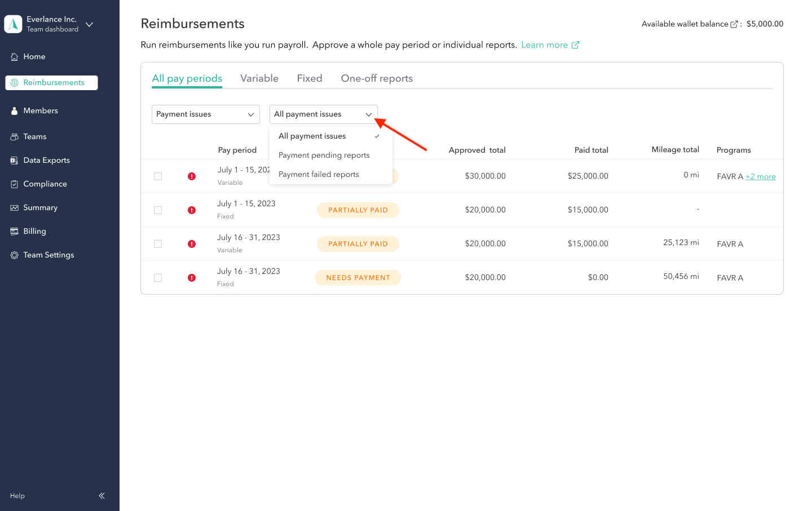Click the PARTIALLY PAID status badge
Viewport: 812px width, 511px height.
coord(358,210)
